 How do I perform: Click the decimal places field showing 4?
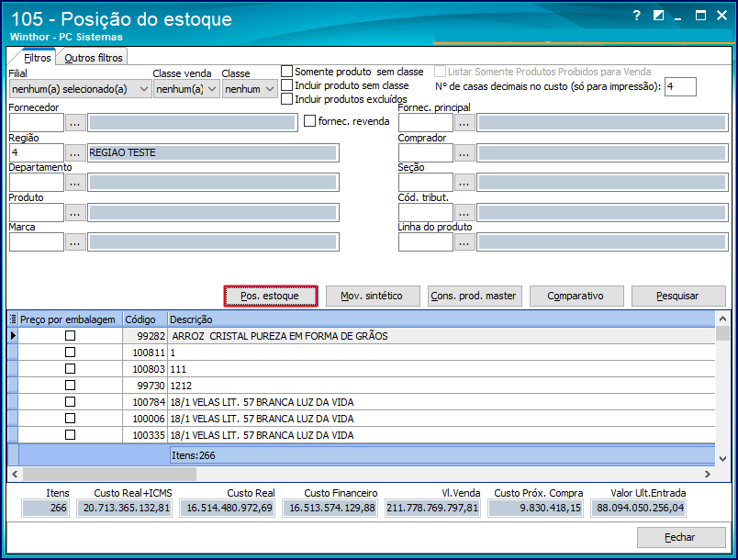click(680, 86)
